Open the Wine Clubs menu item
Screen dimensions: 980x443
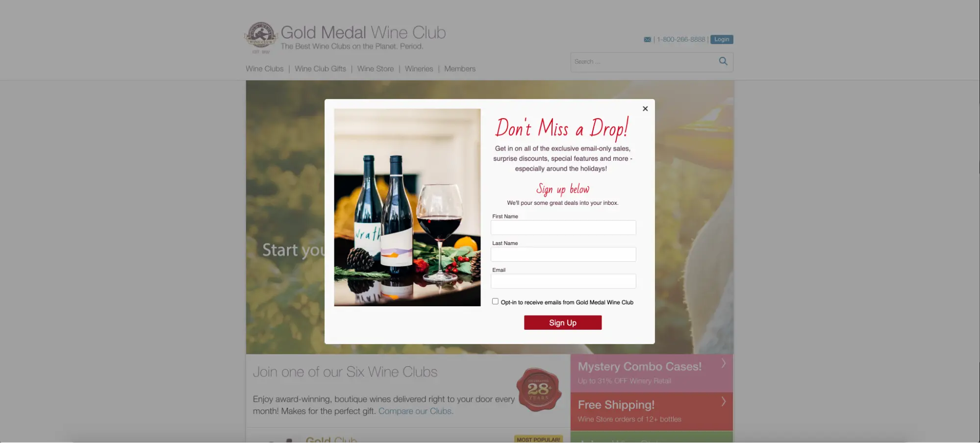(265, 69)
